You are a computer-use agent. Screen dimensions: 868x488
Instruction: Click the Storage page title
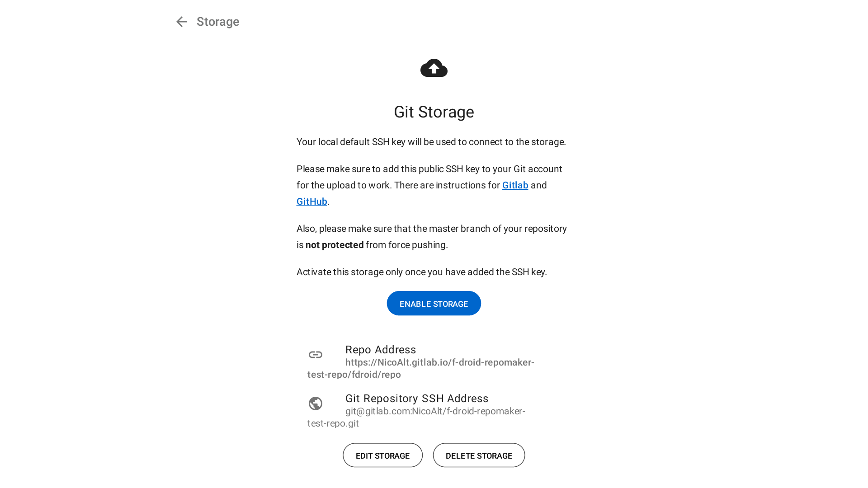pyautogui.click(x=217, y=22)
